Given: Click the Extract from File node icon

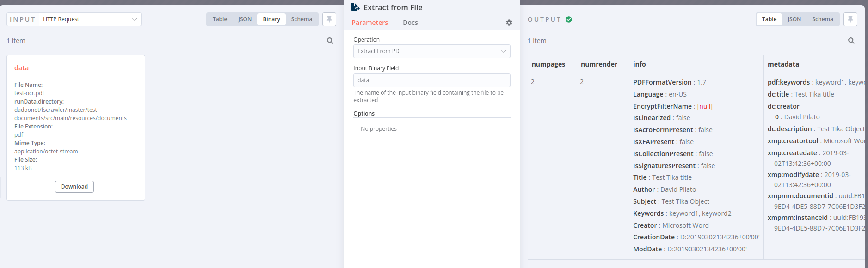Looking at the screenshot, I should 355,7.
